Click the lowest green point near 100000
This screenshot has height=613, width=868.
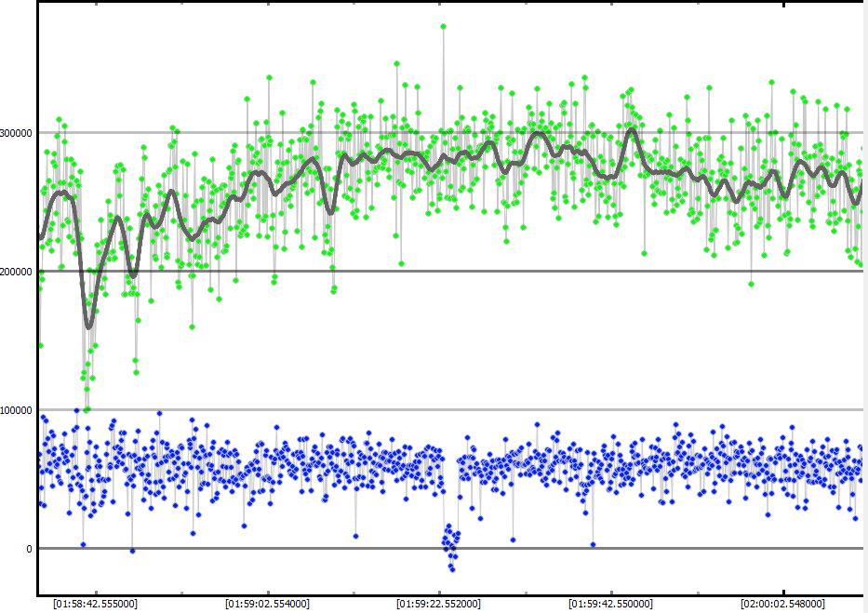[87, 409]
